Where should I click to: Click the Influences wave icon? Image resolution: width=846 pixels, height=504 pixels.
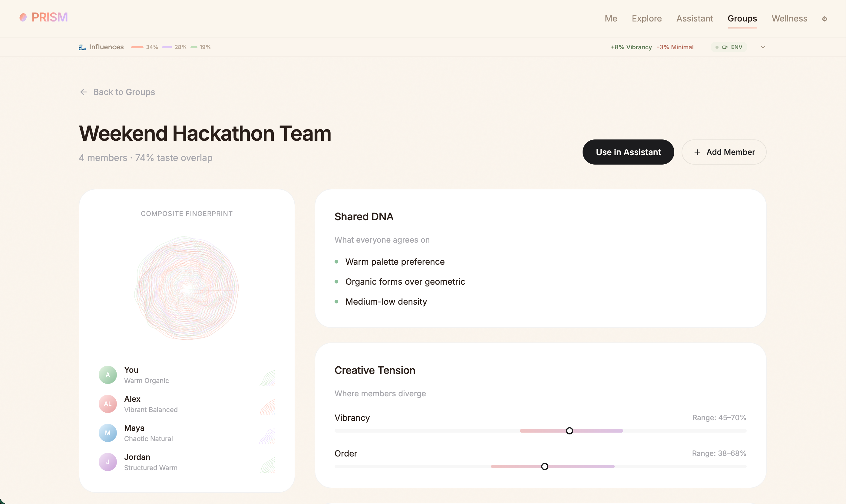(x=82, y=47)
